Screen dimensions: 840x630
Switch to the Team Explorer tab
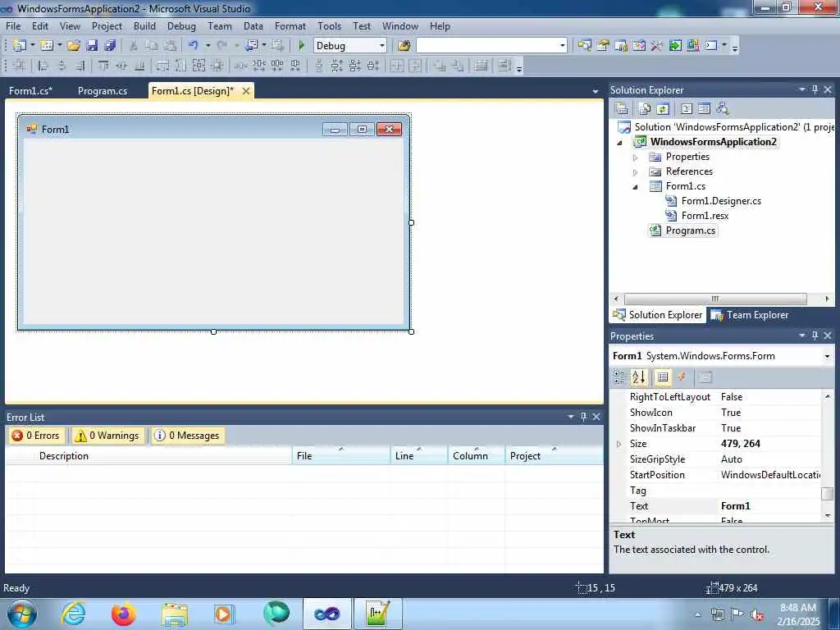coord(750,315)
